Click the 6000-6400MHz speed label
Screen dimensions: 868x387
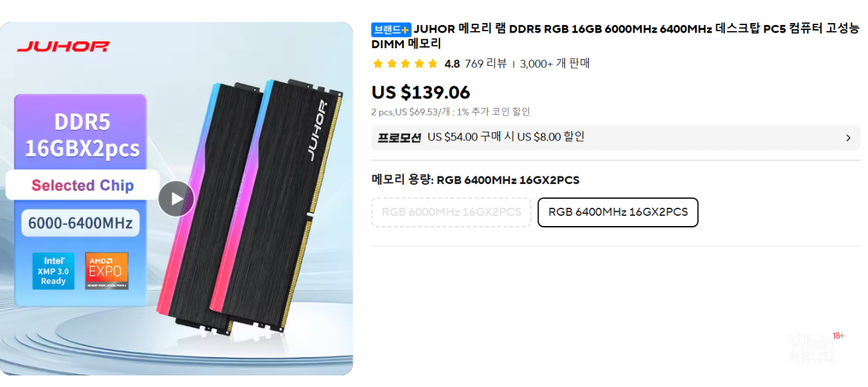pyautogui.click(x=81, y=223)
